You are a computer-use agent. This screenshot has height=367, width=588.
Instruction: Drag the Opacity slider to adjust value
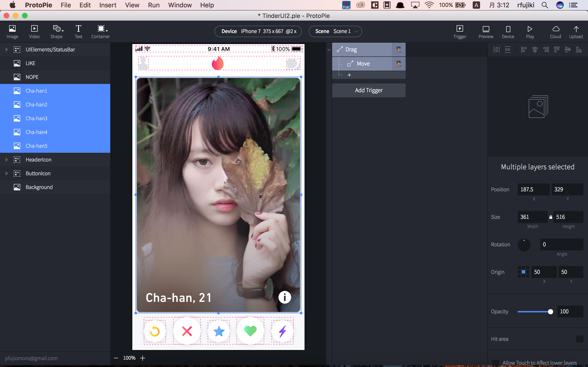pyautogui.click(x=549, y=312)
